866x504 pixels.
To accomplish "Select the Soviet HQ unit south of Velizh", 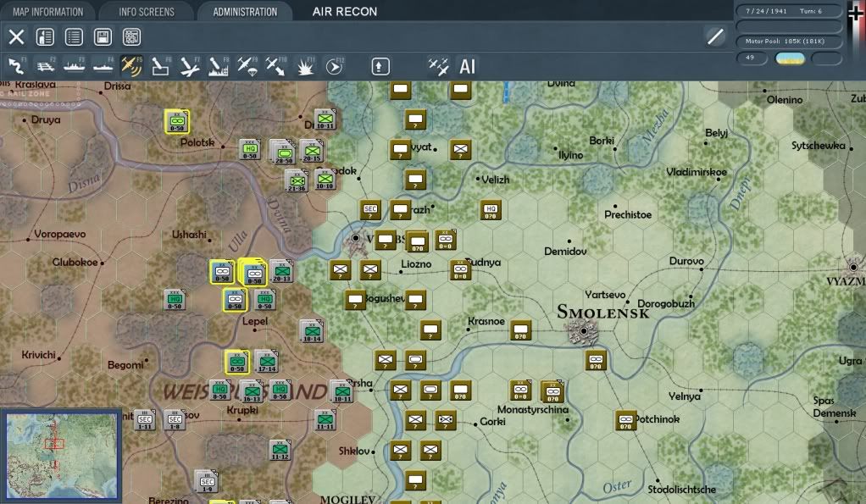I will point(491,210).
